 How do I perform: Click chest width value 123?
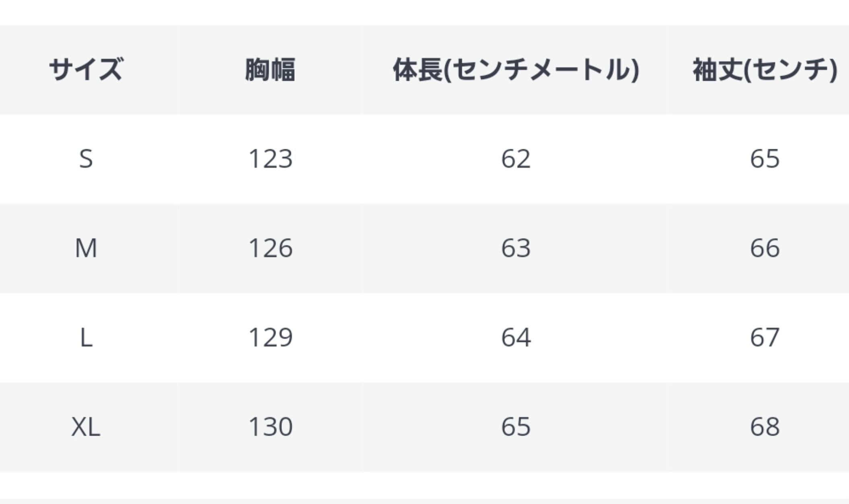pyautogui.click(x=270, y=159)
